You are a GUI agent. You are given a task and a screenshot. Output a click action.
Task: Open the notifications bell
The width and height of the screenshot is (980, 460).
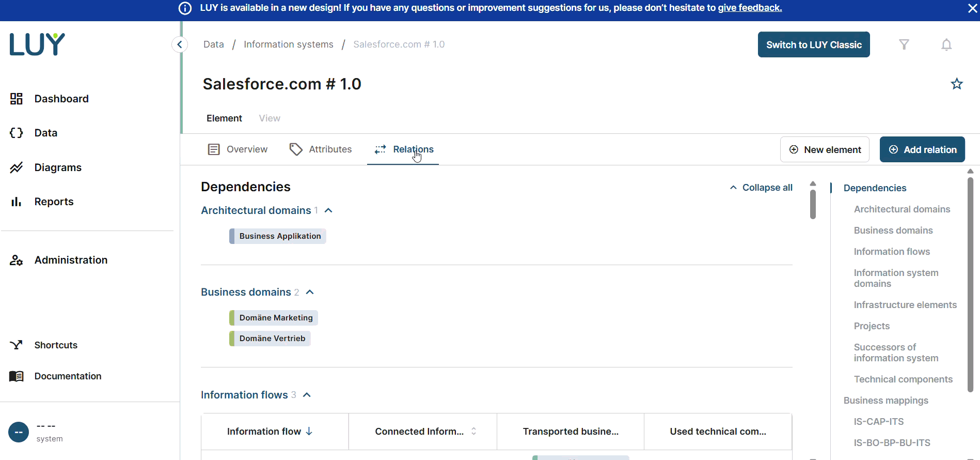[x=946, y=45]
